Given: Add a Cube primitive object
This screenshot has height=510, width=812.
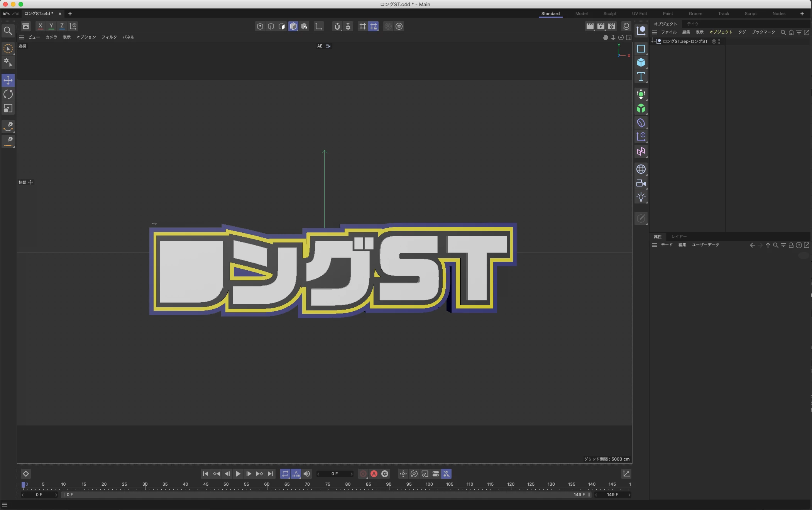Looking at the screenshot, I should 641,63.
